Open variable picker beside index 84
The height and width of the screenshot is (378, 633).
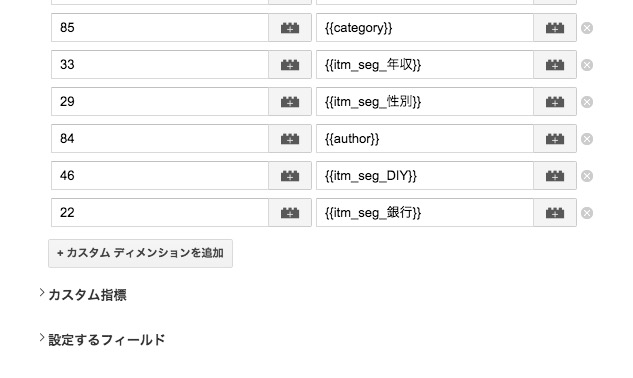pos(290,139)
